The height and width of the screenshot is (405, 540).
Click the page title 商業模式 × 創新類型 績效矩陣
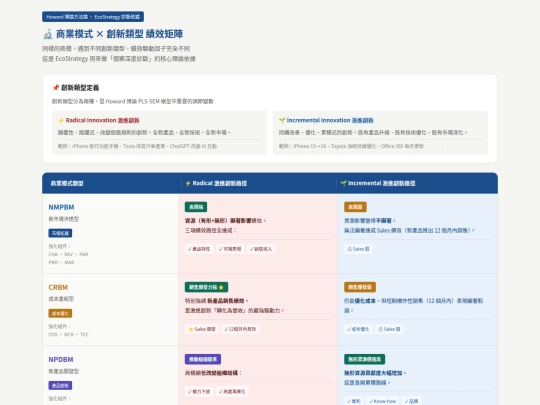point(119,34)
